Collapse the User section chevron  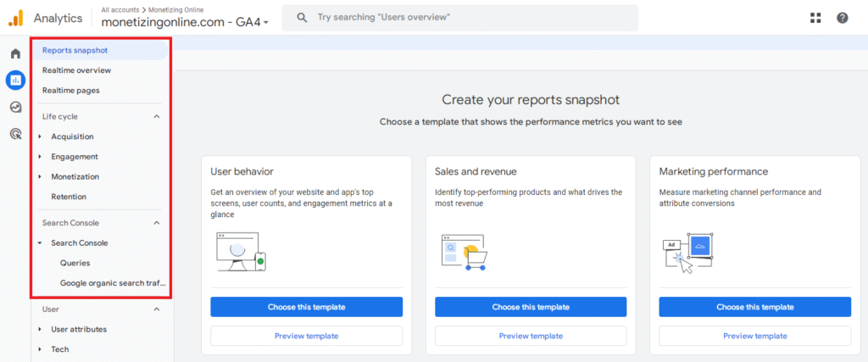pos(157,309)
